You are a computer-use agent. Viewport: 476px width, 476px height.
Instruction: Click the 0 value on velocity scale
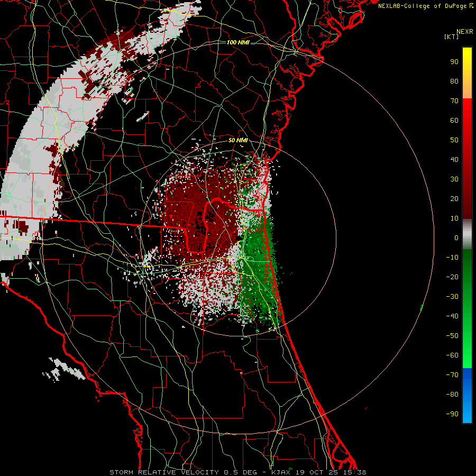[x=456, y=238]
